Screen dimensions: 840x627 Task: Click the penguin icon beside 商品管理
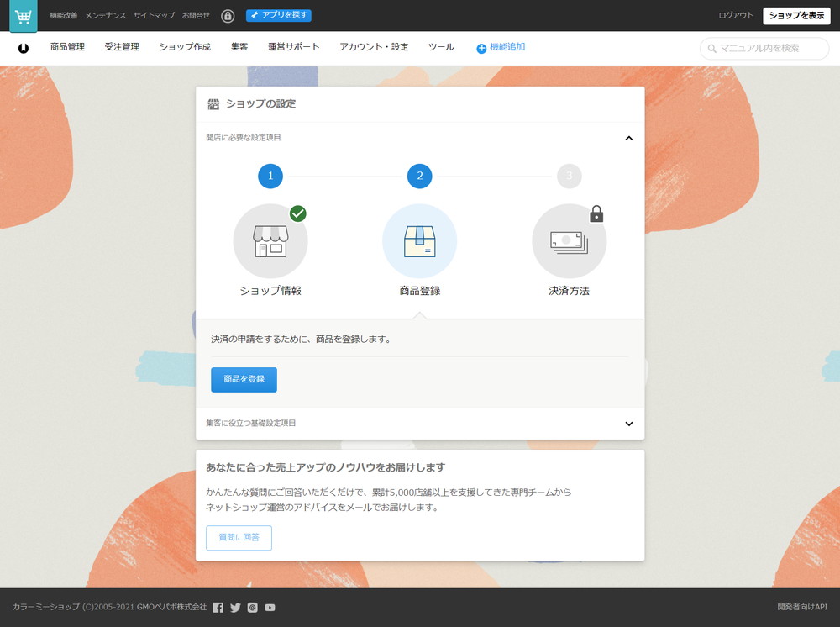24,48
